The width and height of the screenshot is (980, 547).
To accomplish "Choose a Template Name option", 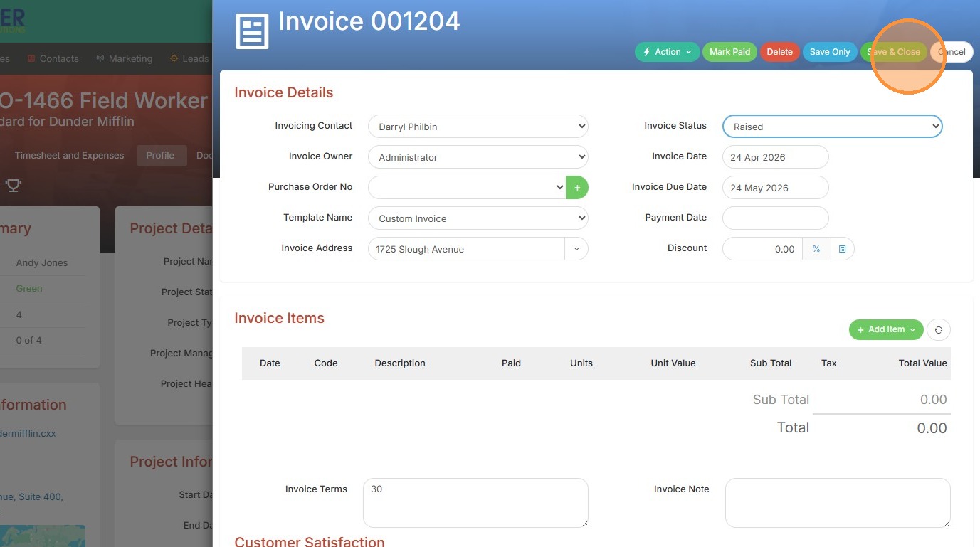I will click(x=478, y=218).
